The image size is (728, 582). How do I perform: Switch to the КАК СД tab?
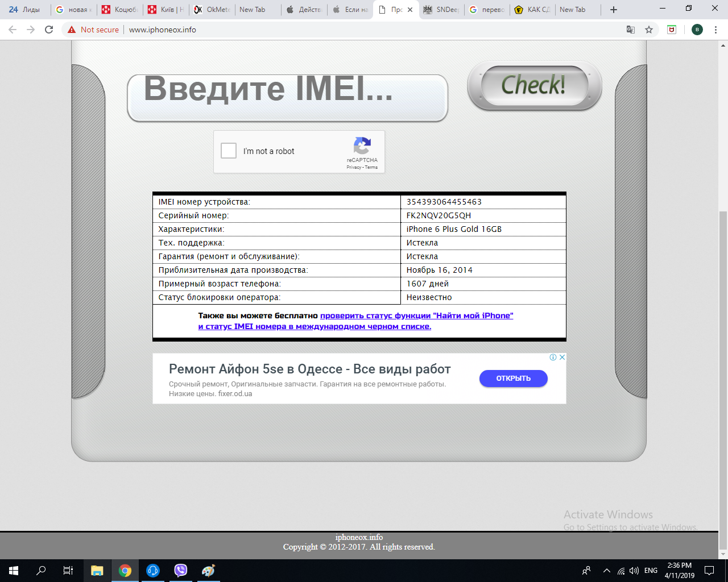(532, 10)
